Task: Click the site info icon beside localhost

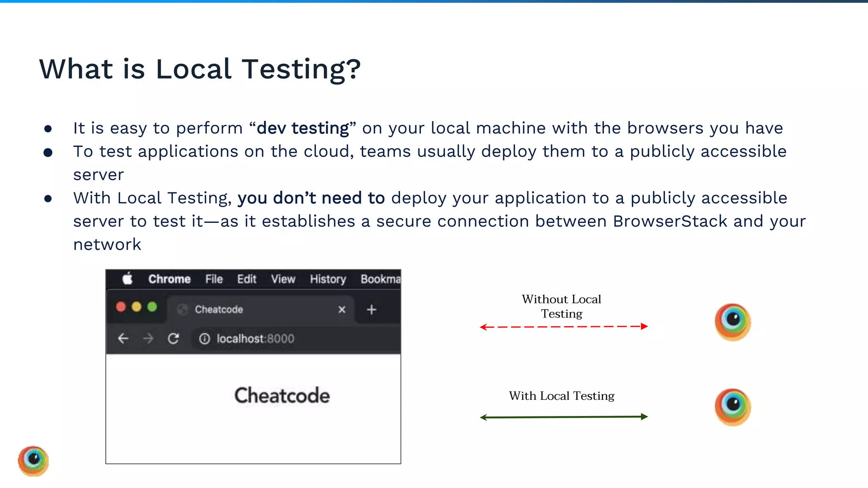Action: pyautogui.click(x=204, y=338)
